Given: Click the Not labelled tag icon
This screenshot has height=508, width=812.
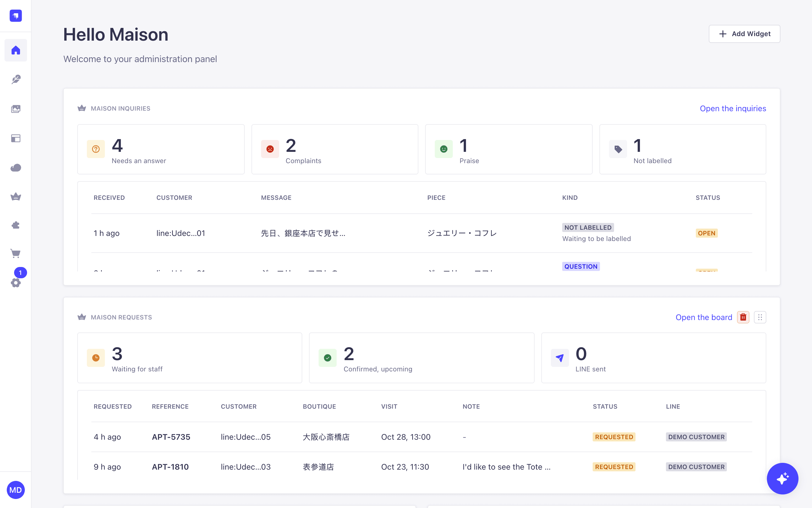Looking at the screenshot, I should (x=618, y=149).
